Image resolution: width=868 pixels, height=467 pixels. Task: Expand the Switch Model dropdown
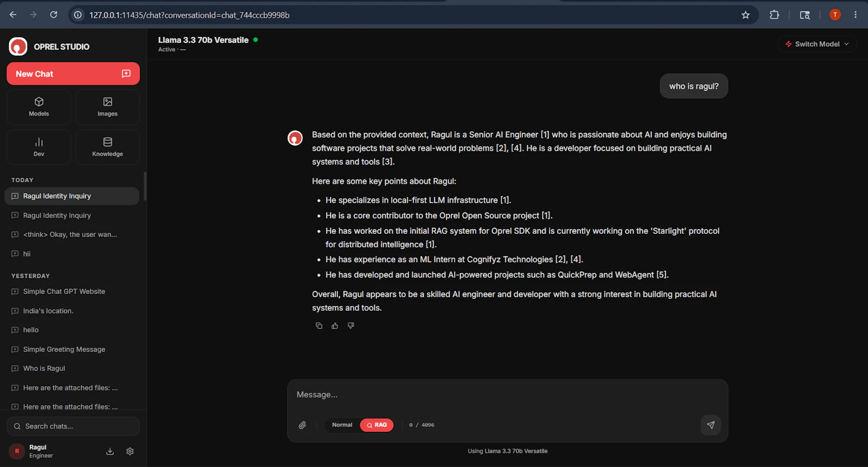point(818,44)
